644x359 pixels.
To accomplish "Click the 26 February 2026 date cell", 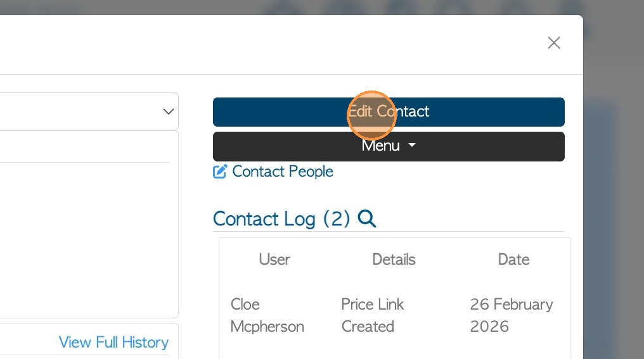I will 511,315.
